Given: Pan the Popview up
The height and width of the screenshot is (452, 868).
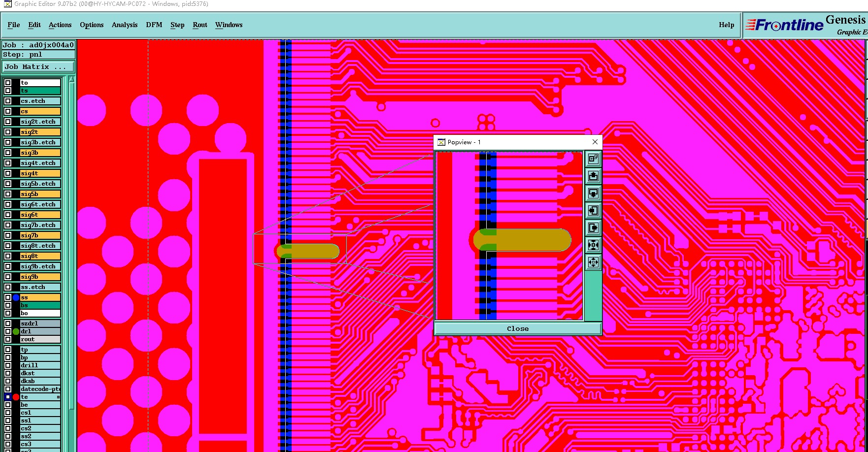Looking at the screenshot, I should click(x=593, y=176).
